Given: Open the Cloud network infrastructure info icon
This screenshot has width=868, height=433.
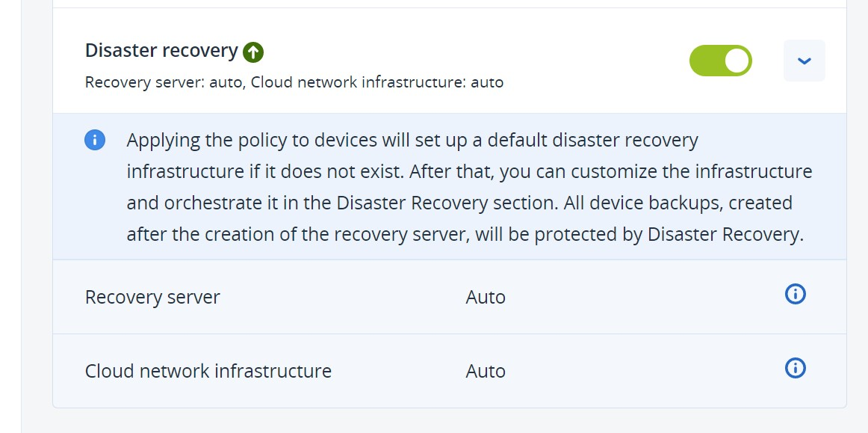Looking at the screenshot, I should point(796,368).
